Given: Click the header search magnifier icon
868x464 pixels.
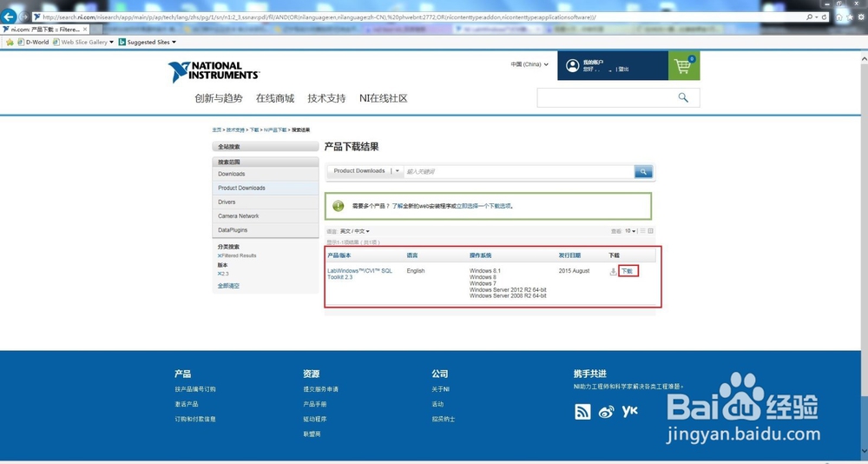Looking at the screenshot, I should pyautogui.click(x=683, y=97).
